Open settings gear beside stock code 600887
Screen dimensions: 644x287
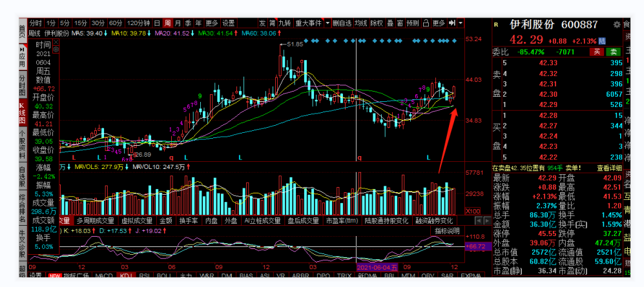pyautogui.click(x=616, y=25)
